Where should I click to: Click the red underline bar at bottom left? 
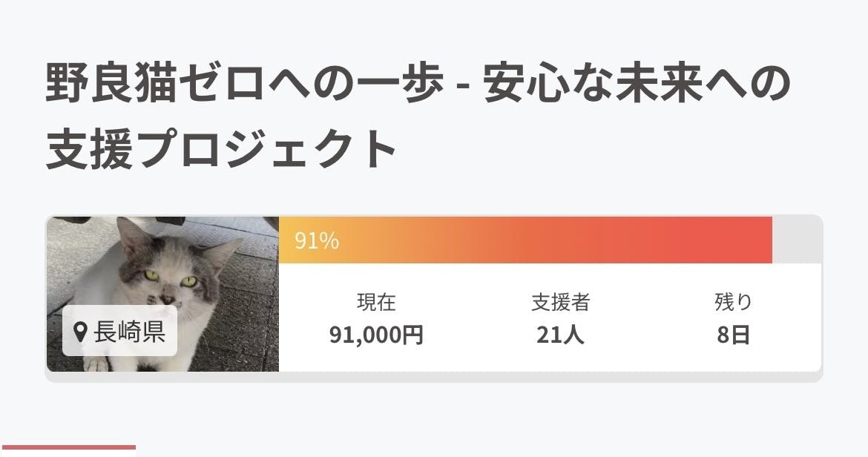click(68, 447)
